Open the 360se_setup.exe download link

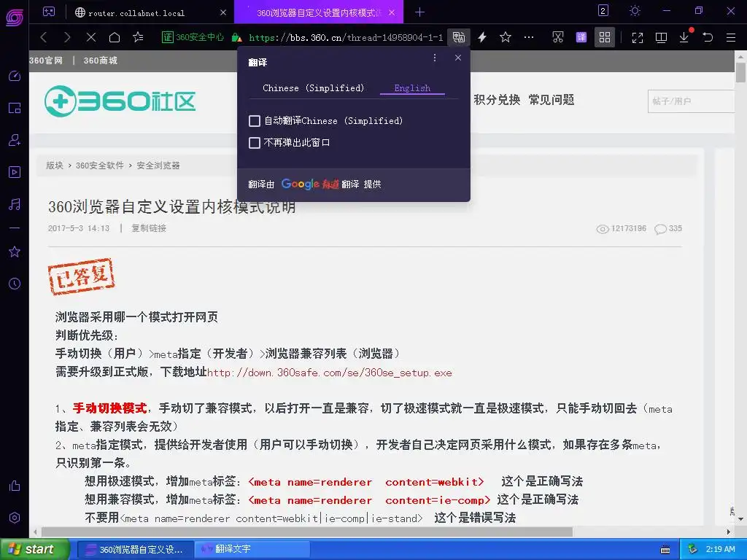coord(330,373)
